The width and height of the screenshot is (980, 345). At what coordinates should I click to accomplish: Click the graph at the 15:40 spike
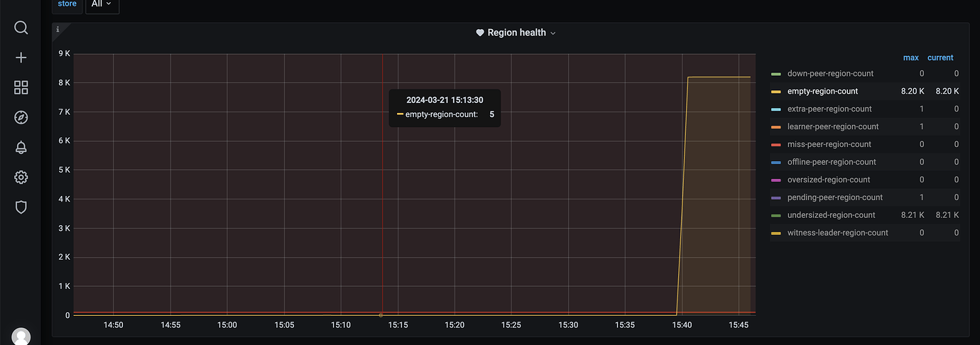tap(682, 192)
